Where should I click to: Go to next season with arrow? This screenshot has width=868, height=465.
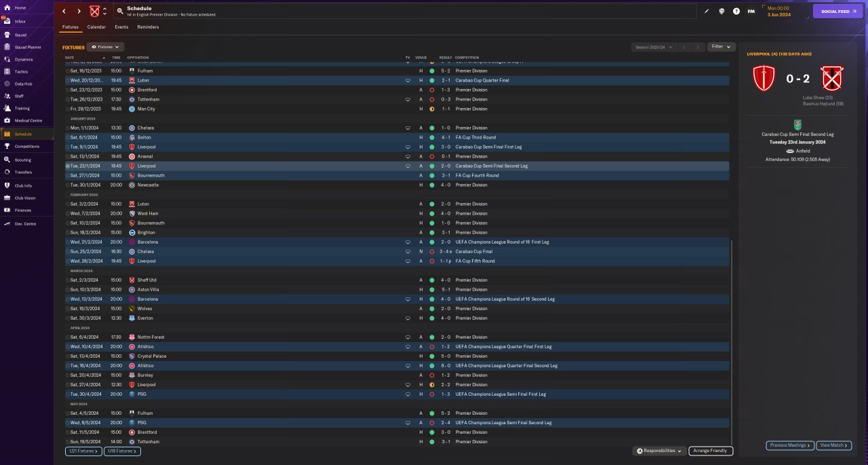[698, 47]
